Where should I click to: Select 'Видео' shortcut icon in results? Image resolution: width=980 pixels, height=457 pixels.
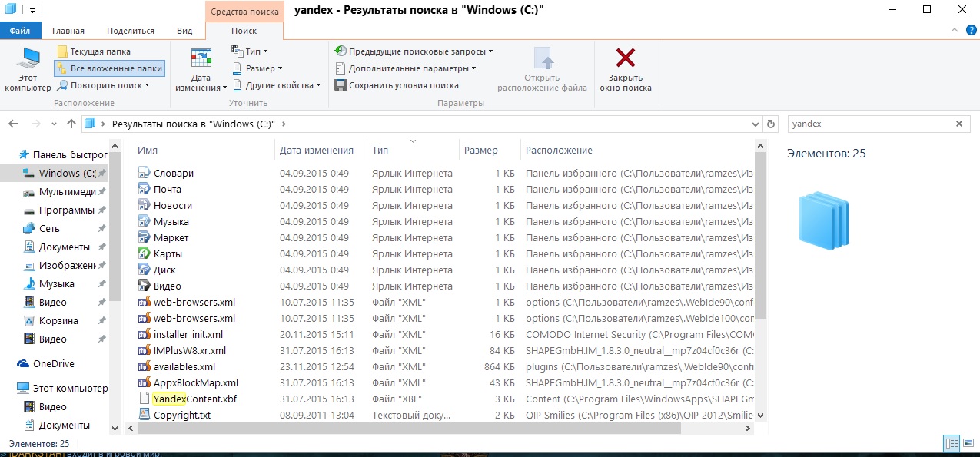pyautogui.click(x=145, y=286)
